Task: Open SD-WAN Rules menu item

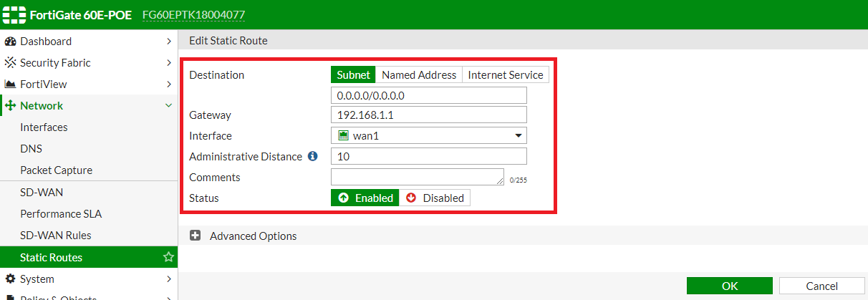Action: coord(56,236)
